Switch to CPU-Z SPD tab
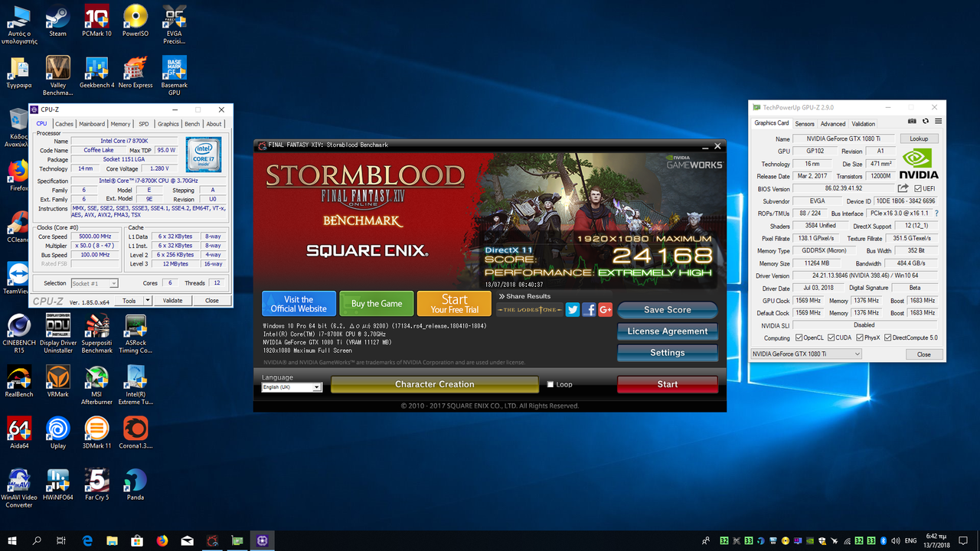This screenshot has width=980, height=551. (x=144, y=123)
